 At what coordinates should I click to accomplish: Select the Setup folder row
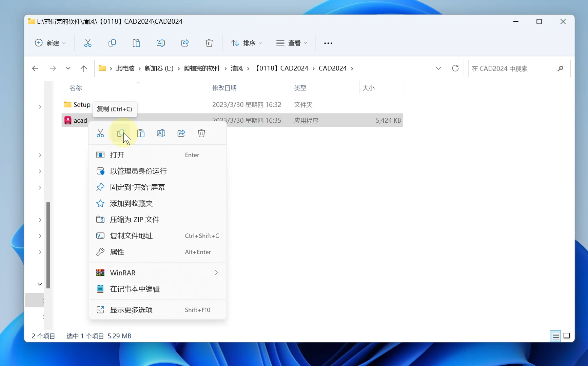pyautogui.click(x=232, y=105)
